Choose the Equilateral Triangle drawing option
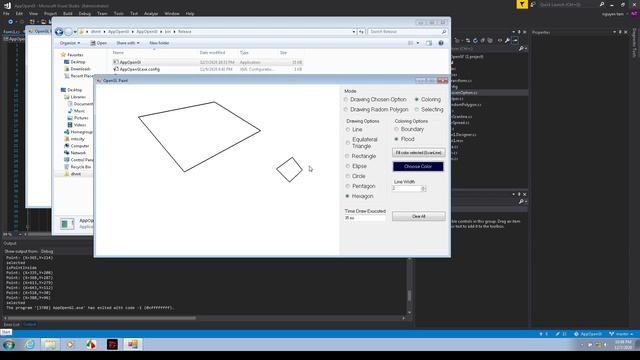Viewport: 640px width, 360px height. tap(362, 142)
